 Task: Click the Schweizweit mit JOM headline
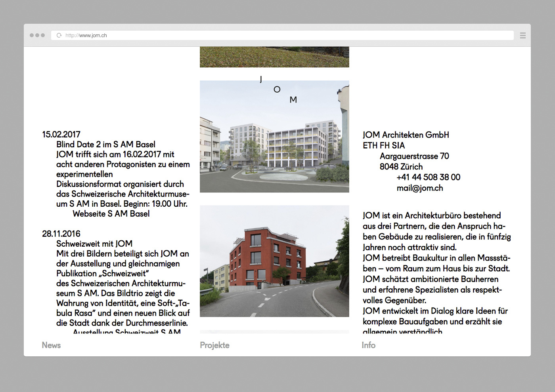click(94, 244)
